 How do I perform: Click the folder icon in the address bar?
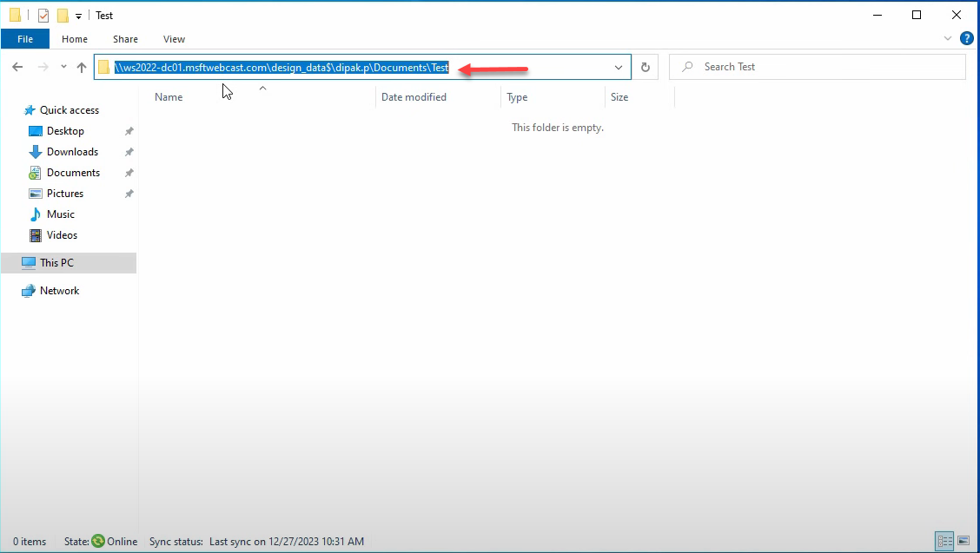click(103, 68)
